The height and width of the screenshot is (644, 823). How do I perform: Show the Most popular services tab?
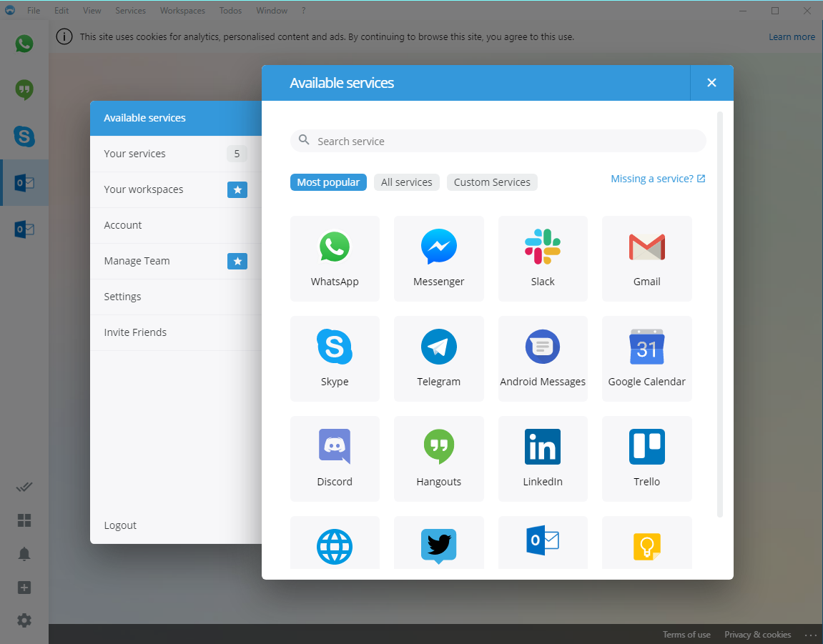329,182
